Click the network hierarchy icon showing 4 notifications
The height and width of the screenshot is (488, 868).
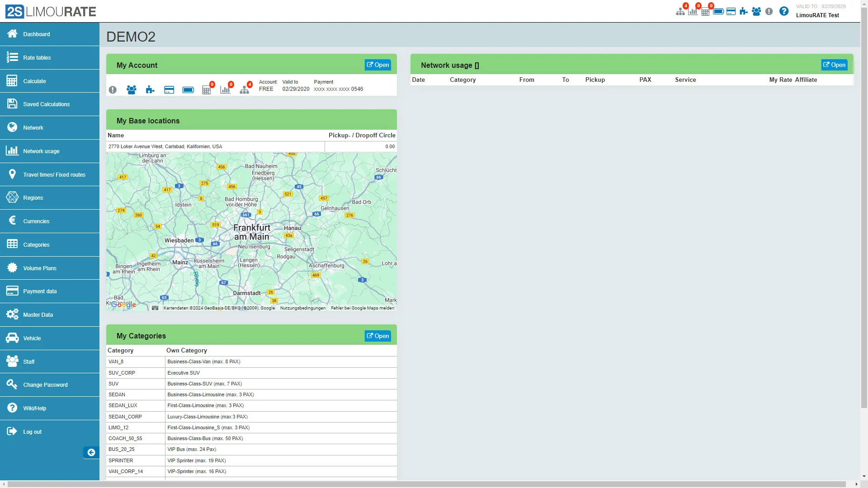681,12
